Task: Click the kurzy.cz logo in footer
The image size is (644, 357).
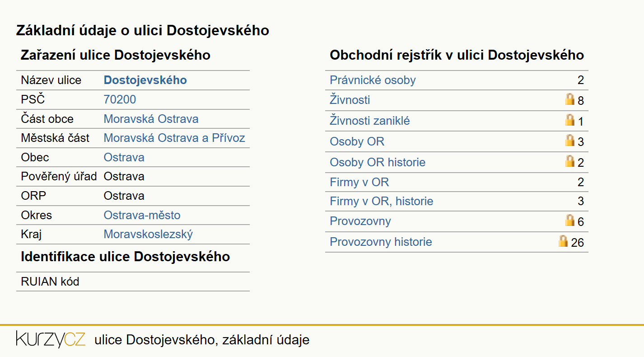Action: click(51, 339)
